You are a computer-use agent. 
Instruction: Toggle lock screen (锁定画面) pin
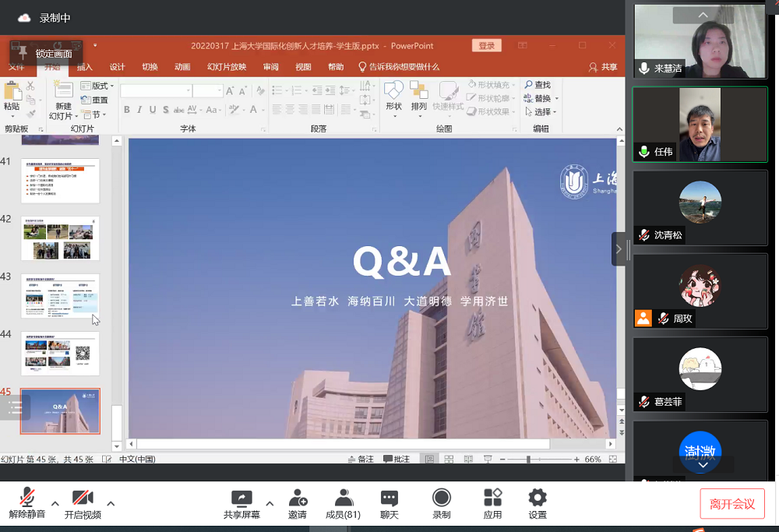23,51
